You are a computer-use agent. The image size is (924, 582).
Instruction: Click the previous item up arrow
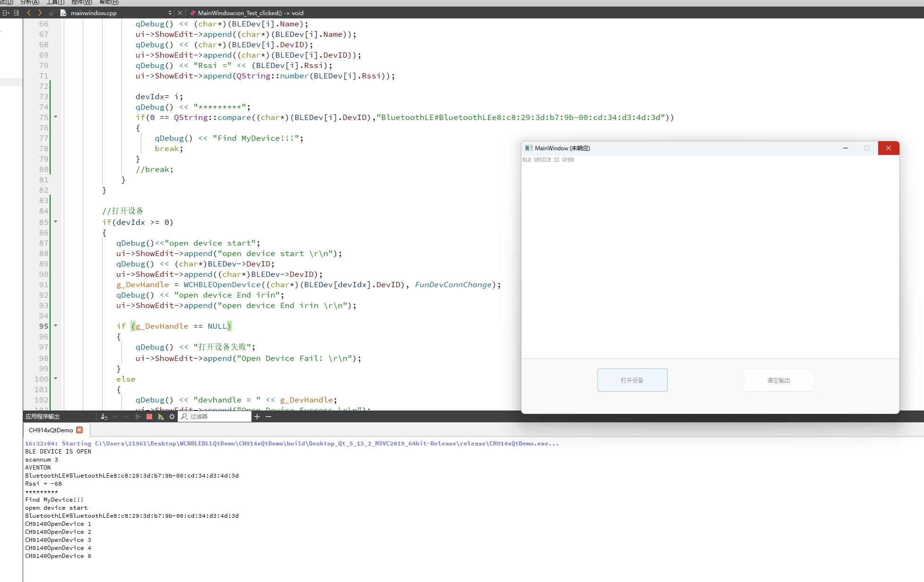click(115, 417)
